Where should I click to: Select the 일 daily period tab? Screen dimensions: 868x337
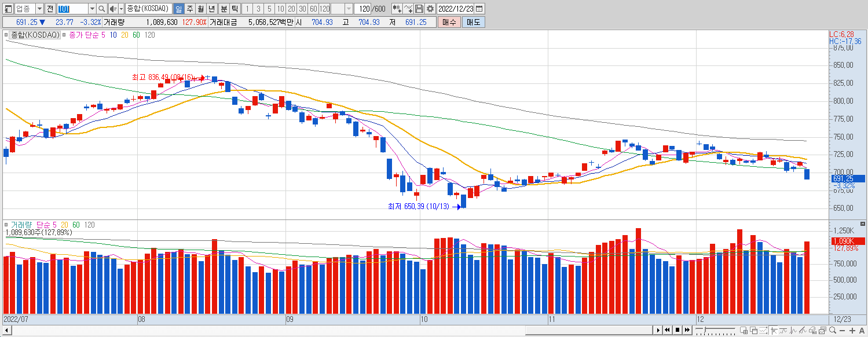point(178,9)
